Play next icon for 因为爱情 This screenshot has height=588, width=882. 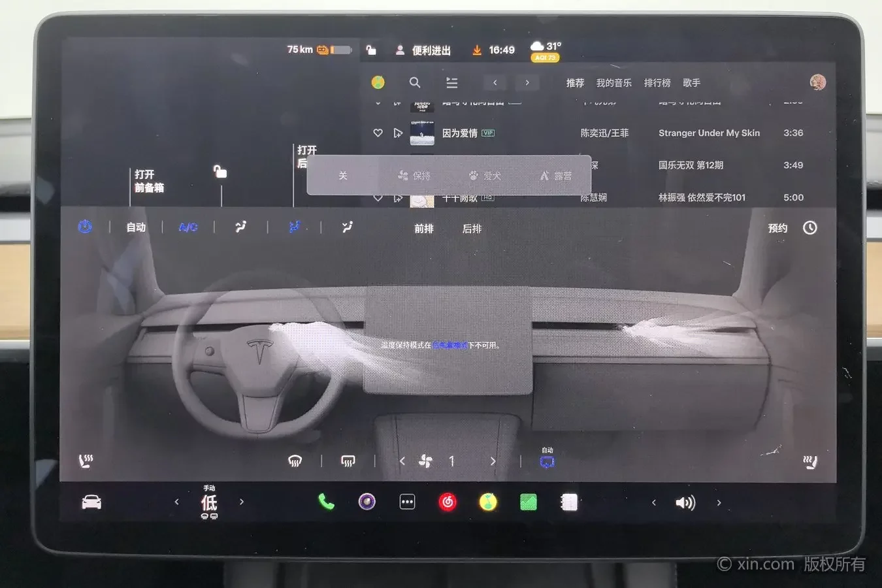(x=398, y=133)
